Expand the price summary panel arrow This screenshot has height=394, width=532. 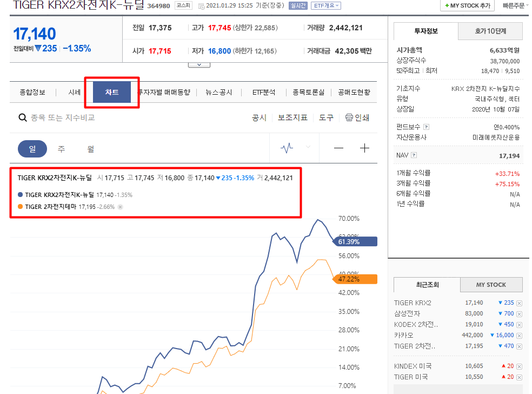pos(199,65)
